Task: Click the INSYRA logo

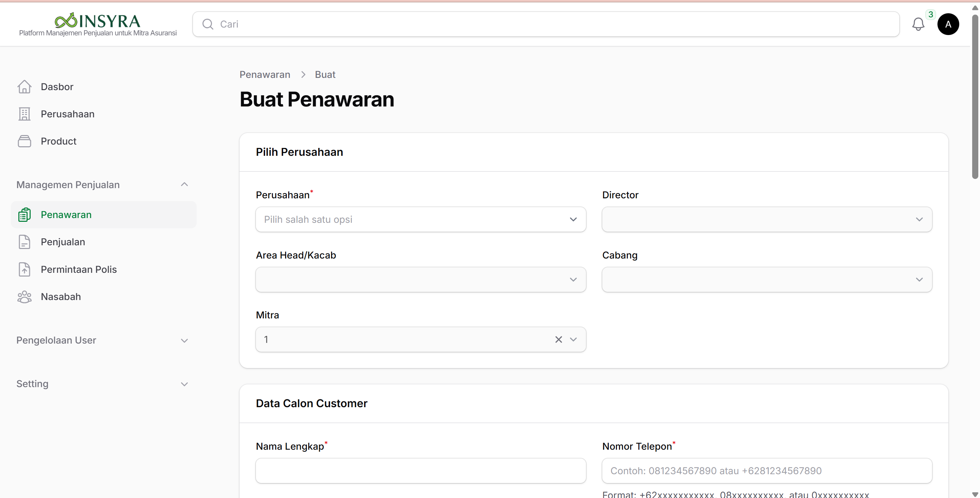Action: pyautogui.click(x=97, y=20)
